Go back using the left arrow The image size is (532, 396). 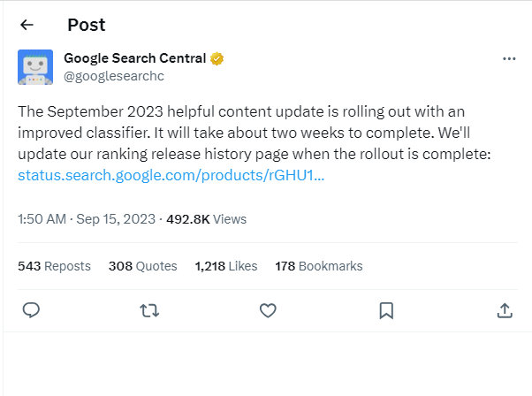click(x=27, y=25)
